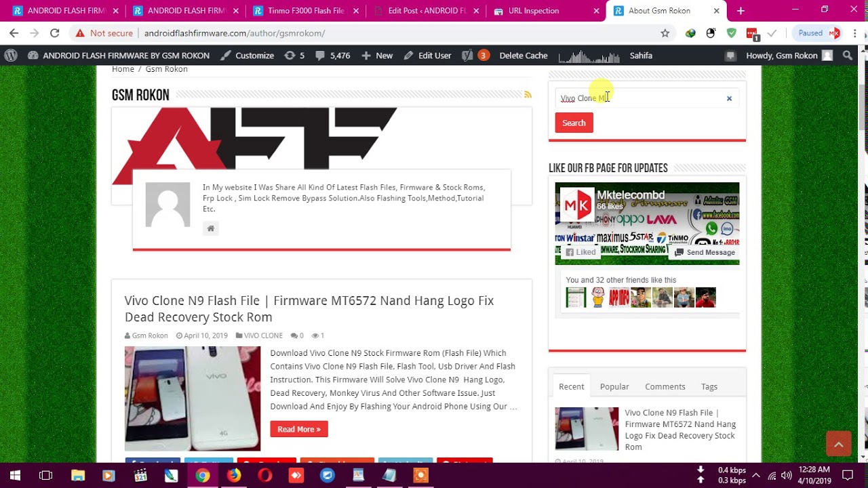Image resolution: width=868 pixels, height=488 pixels.
Task: Click the Mktelecombd Facebook page name
Action: pos(631,195)
